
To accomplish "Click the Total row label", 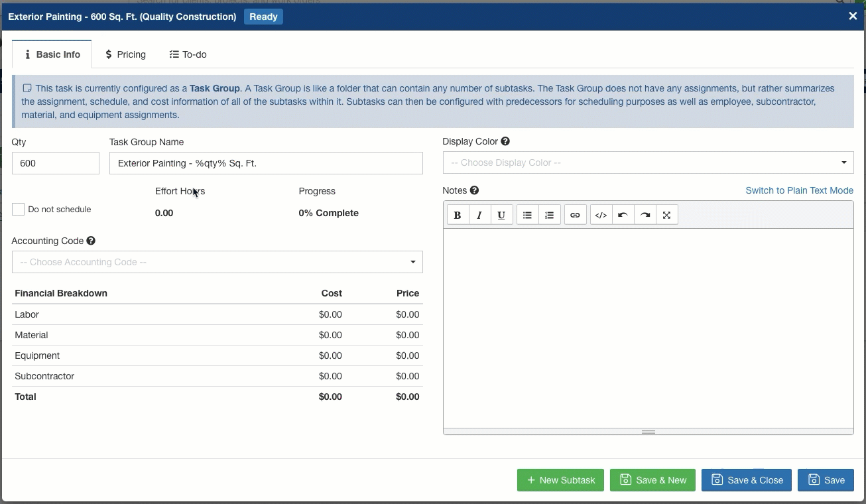I will 25,397.
